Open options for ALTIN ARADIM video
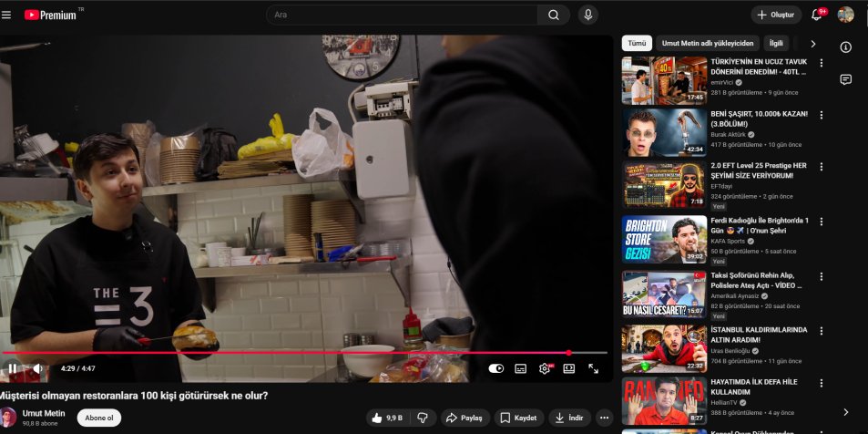The height and width of the screenshot is (434, 868). coord(822,331)
